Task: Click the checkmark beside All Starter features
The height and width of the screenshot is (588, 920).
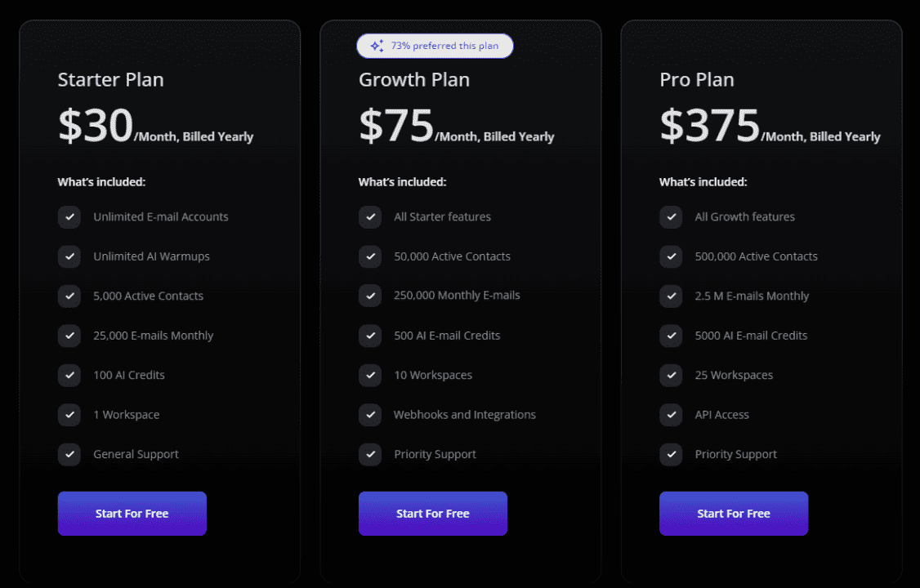Action: pos(370,216)
